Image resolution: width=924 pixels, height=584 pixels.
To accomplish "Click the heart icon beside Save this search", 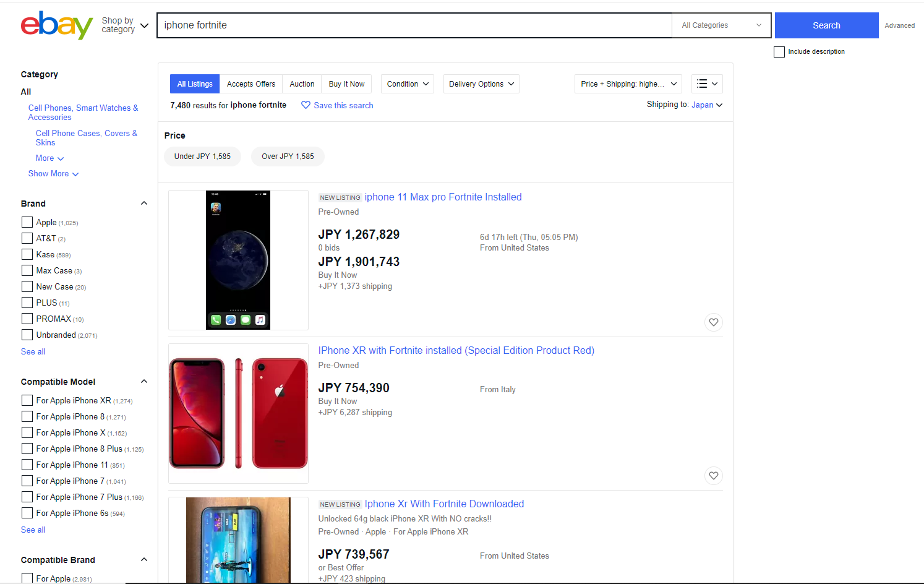I will point(306,105).
